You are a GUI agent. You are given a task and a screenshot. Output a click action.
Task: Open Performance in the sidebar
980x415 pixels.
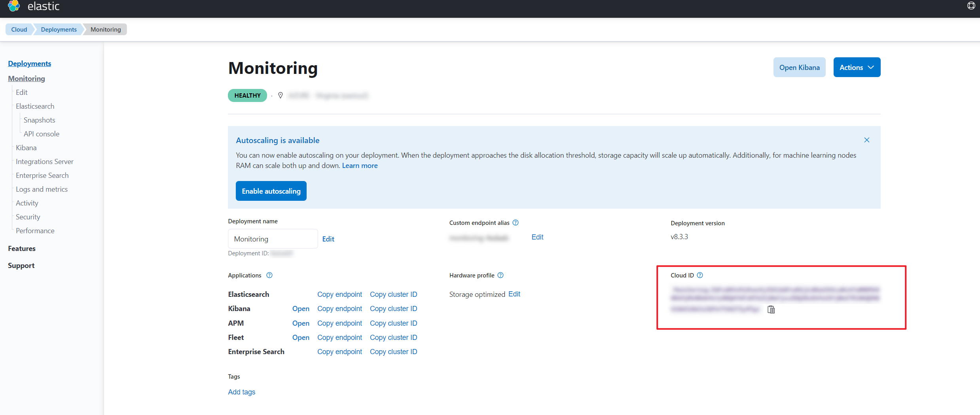click(35, 231)
